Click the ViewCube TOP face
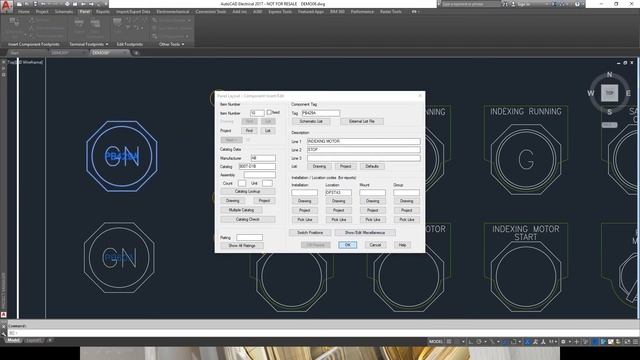 (x=609, y=93)
